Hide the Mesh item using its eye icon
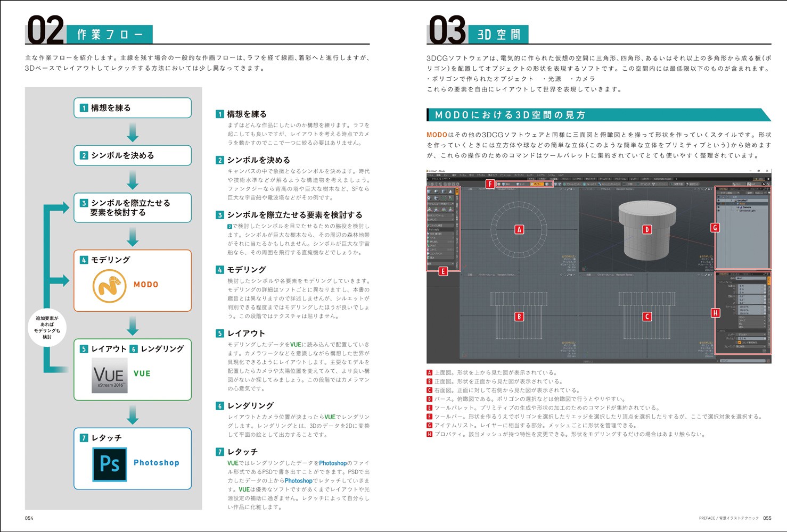This screenshot has width=787, height=532. pos(719,204)
